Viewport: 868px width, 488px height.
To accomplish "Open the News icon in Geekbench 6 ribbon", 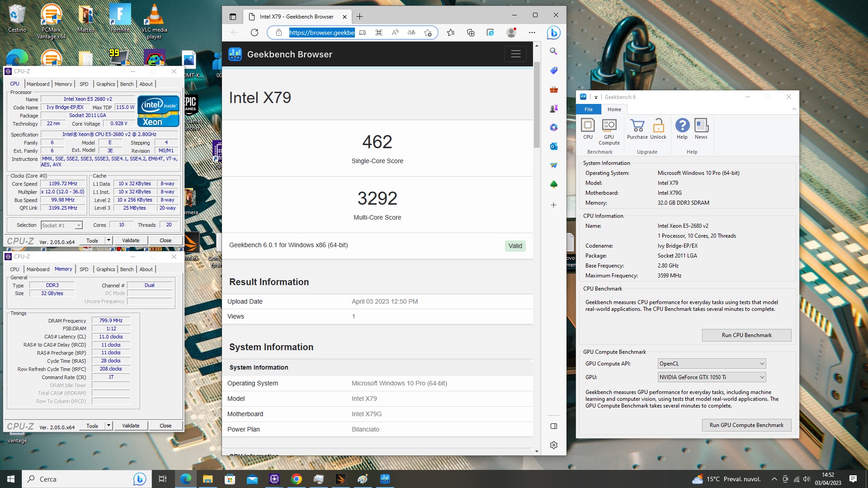I will coord(701,128).
